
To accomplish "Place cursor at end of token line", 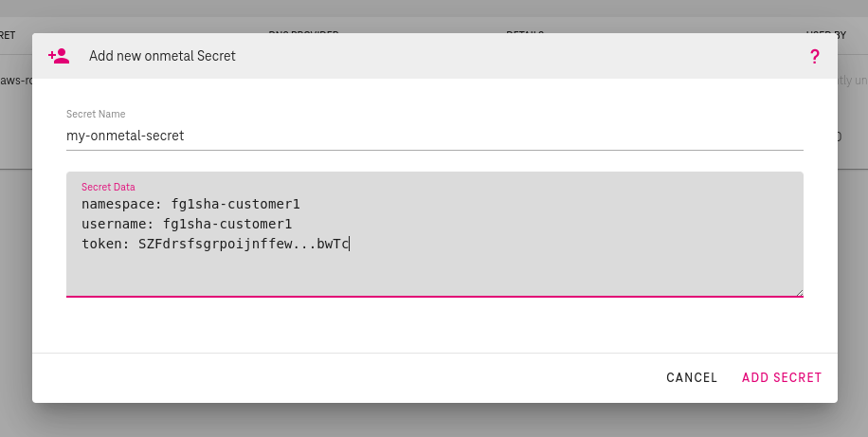I will click(x=351, y=245).
